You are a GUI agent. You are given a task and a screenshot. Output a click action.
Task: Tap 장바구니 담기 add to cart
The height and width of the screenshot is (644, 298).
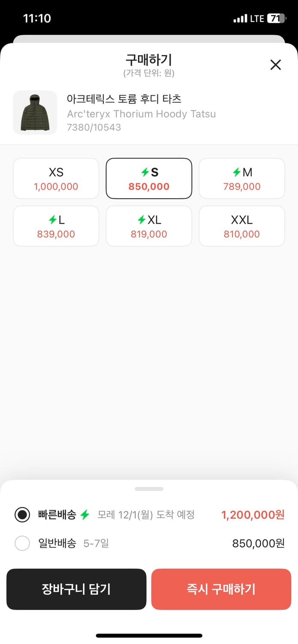coord(76,589)
